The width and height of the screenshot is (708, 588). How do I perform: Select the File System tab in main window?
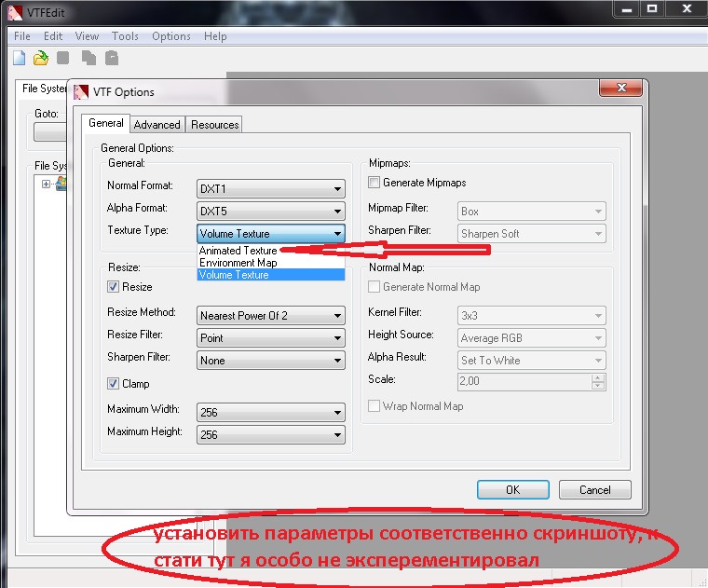(44, 89)
